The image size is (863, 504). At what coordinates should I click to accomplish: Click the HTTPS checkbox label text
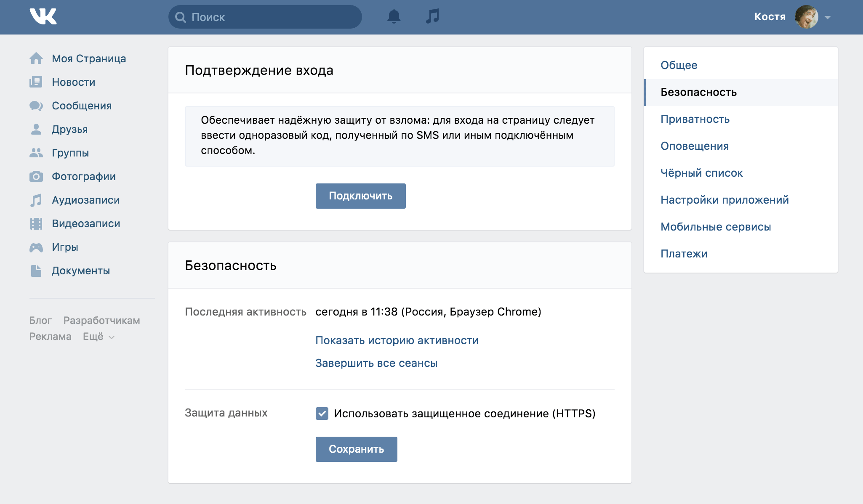point(465,414)
